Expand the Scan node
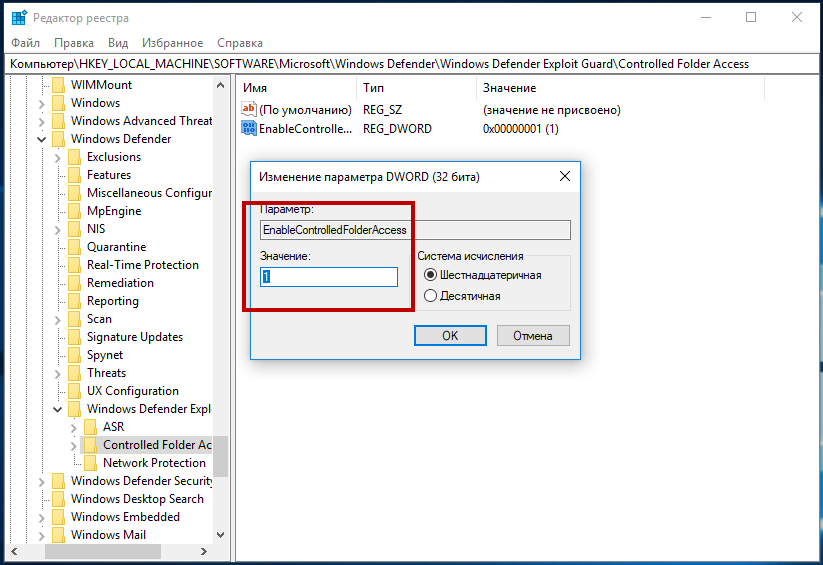Screen dimensions: 823x565 tap(58, 320)
